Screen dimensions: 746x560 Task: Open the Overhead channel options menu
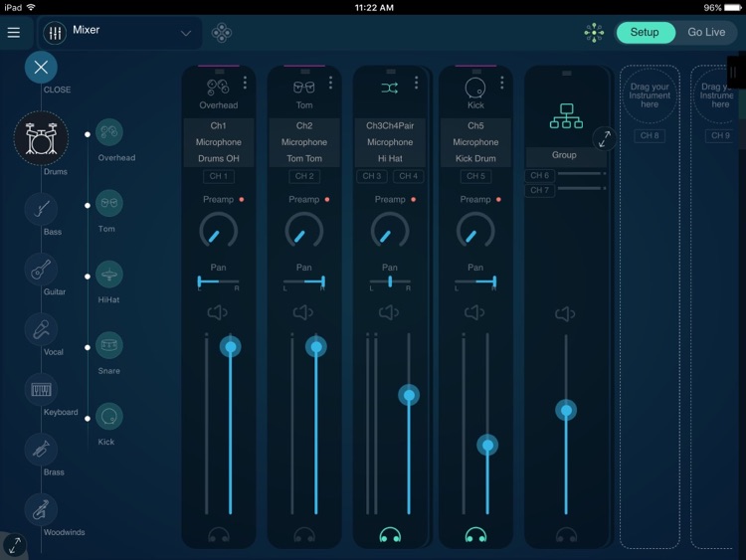pos(245,83)
